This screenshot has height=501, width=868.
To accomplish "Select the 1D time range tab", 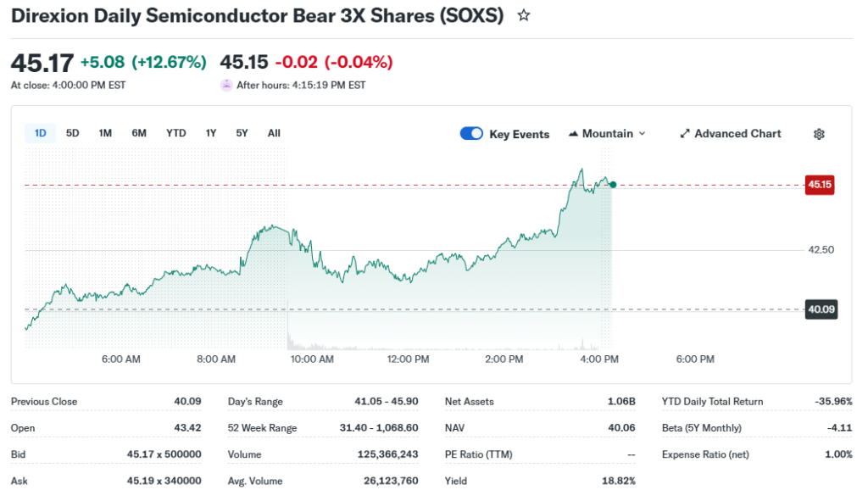I will click(40, 133).
